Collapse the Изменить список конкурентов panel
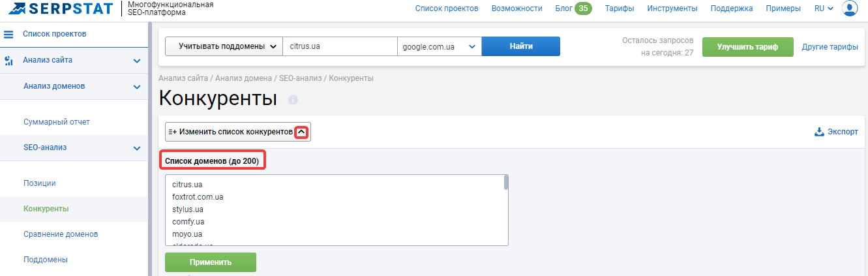 tap(301, 132)
